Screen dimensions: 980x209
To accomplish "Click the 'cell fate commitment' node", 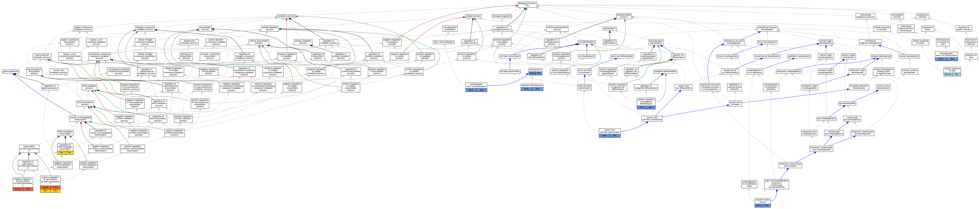I will coord(509,56).
